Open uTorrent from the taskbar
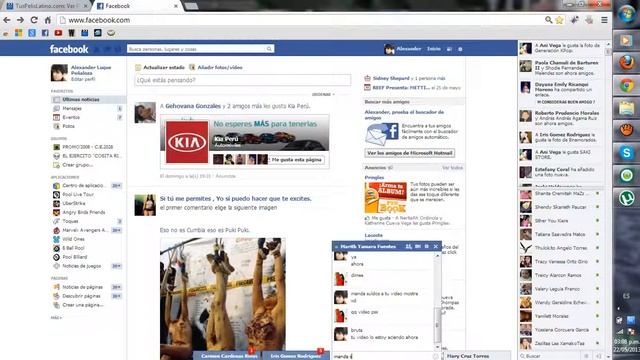 (627, 198)
